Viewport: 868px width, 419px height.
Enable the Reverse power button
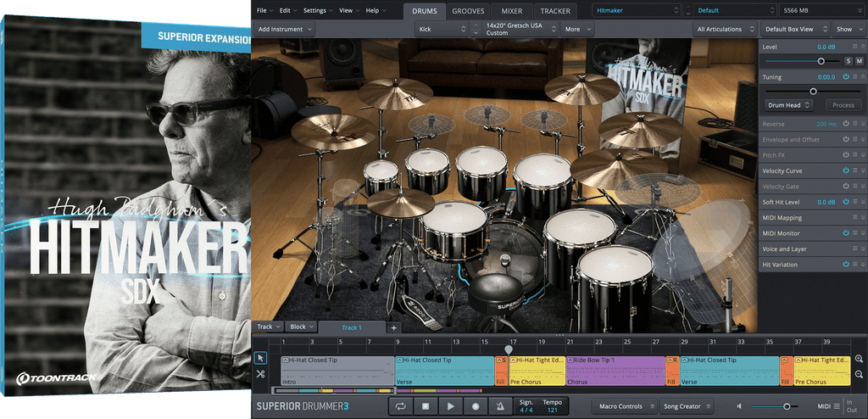846,124
